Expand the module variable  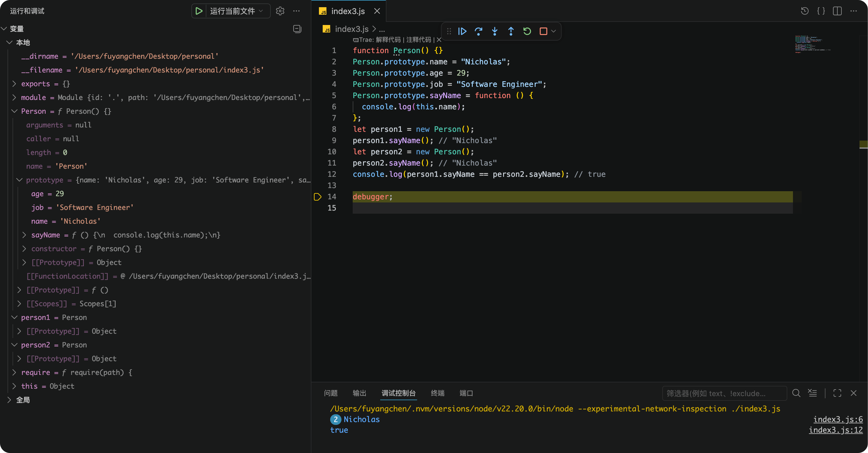point(14,97)
